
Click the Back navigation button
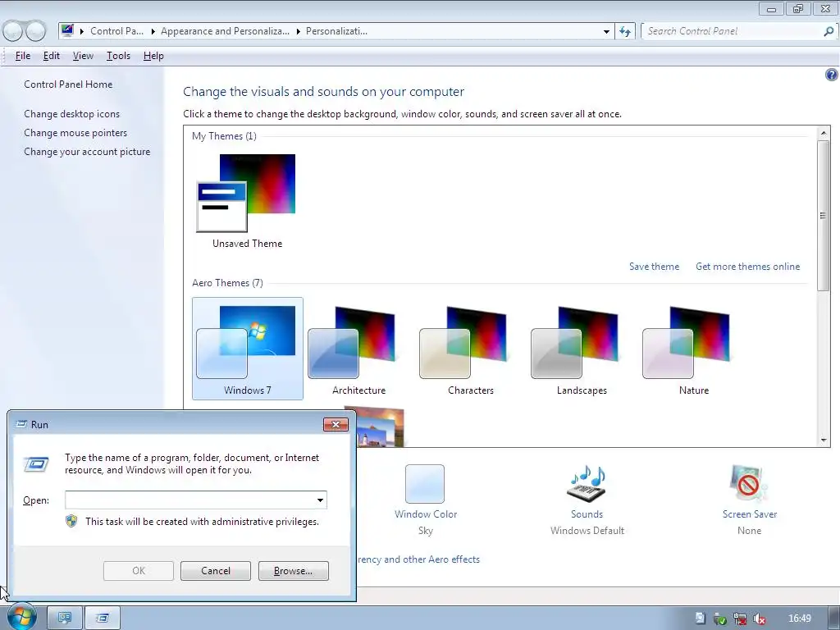pos(13,31)
